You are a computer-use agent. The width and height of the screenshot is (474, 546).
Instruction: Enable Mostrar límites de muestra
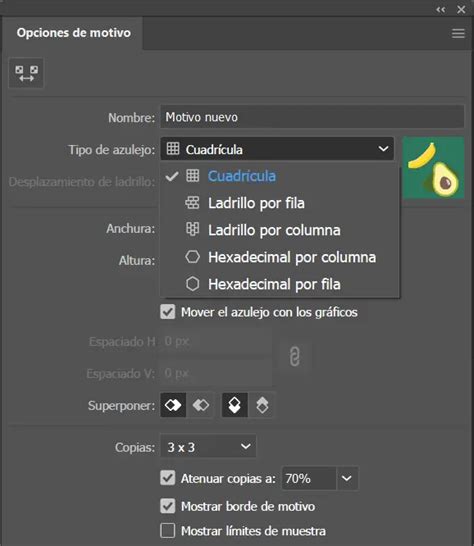coord(168,531)
